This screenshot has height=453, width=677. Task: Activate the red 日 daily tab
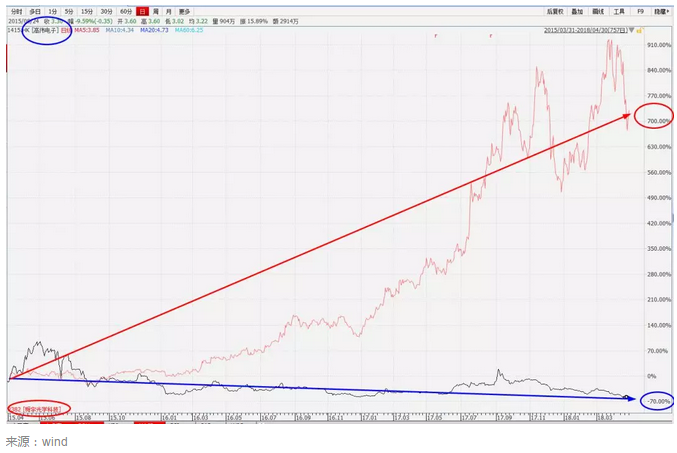coord(142,11)
